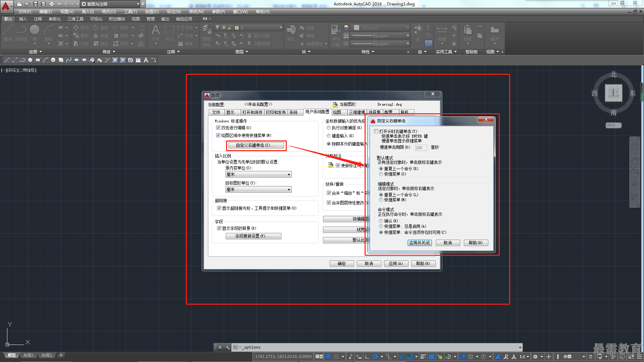644x362 pixels.
Task: Select the Revision Cloud tool in draw toolbar
Action: (61, 60)
